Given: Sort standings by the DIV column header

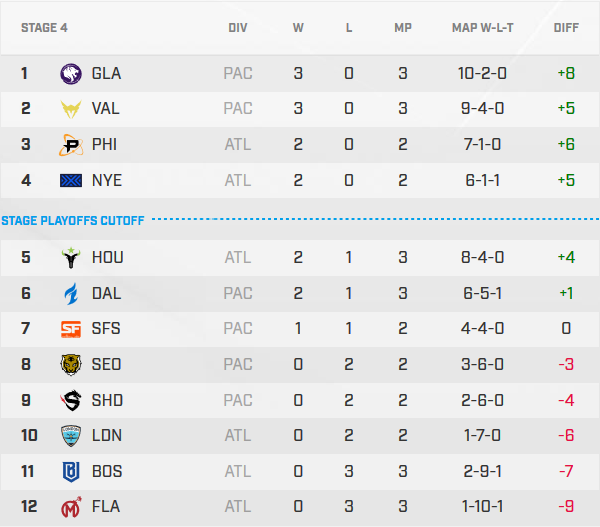Looking at the screenshot, I should click(237, 28).
